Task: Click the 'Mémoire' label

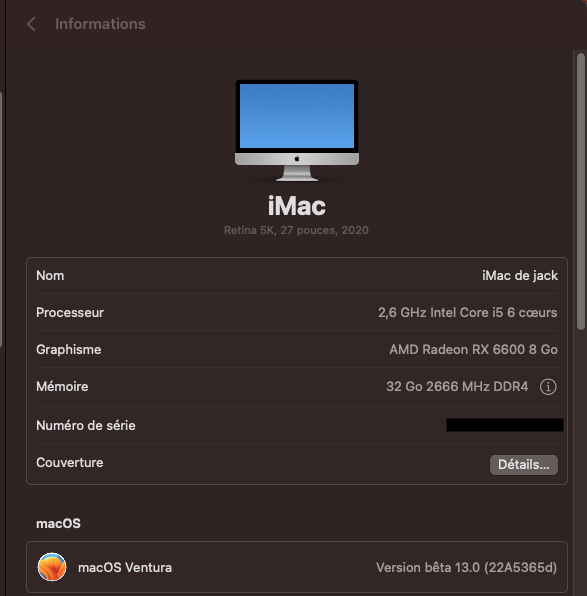Action: point(62,387)
